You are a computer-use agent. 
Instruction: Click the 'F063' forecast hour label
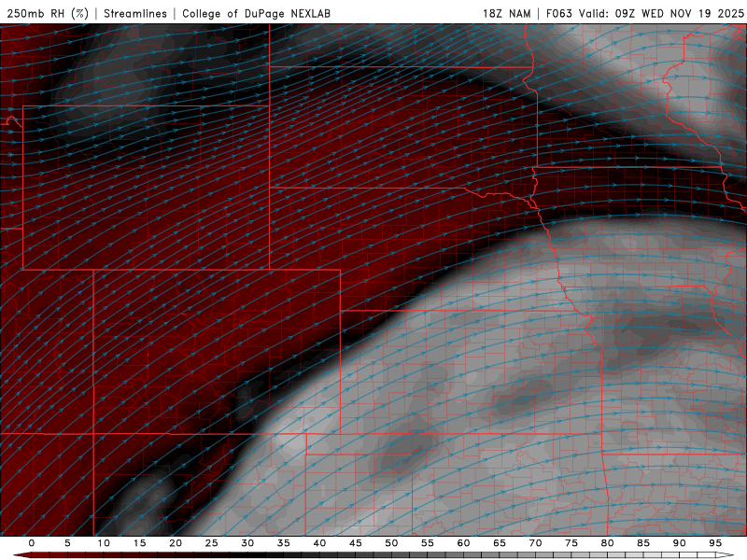pyautogui.click(x=558, y=13)
